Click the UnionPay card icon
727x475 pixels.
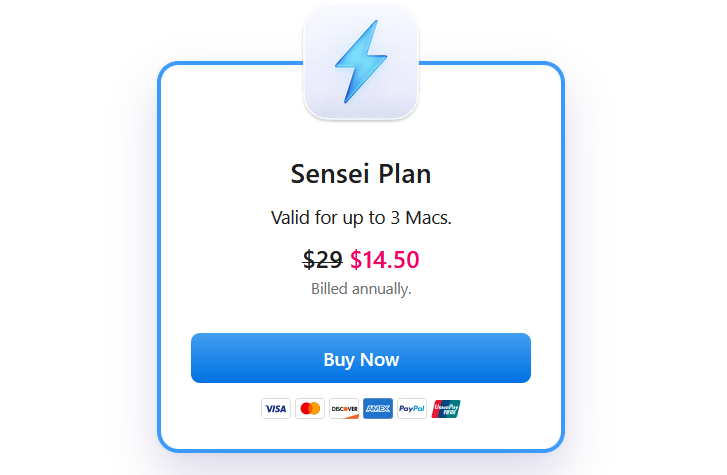(446, 408)
